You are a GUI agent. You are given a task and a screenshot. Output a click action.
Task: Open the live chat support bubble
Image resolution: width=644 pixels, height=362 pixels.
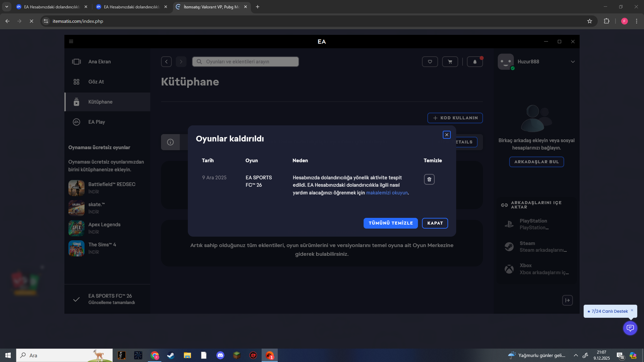[x=630, y=328]
